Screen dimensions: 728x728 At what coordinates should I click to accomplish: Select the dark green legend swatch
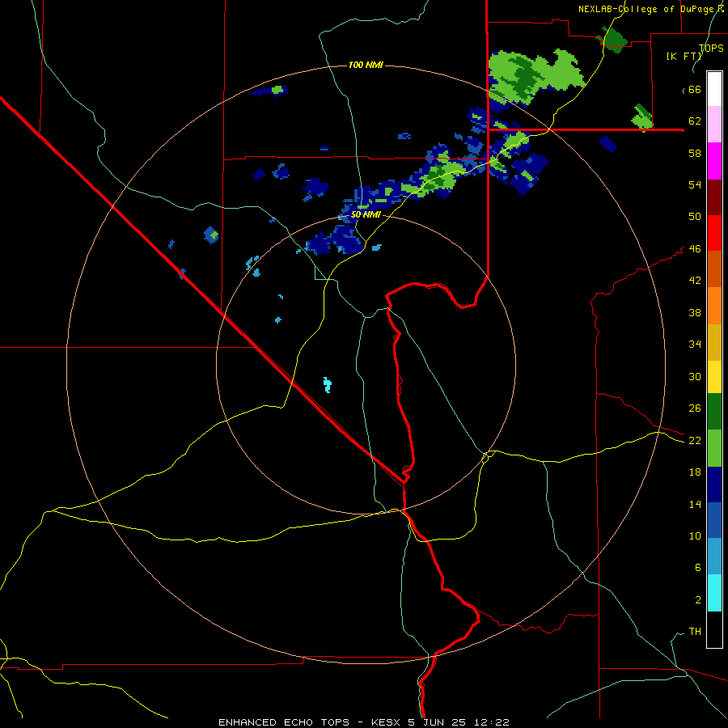coord(714,412)
